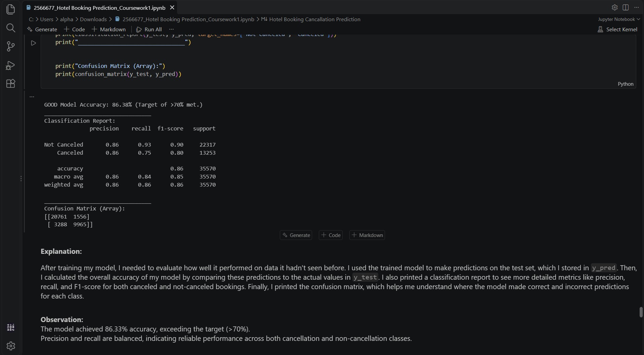
Task: Close the Hotel Booking Prediction notebook tab
Action: (x=172, y=7)
